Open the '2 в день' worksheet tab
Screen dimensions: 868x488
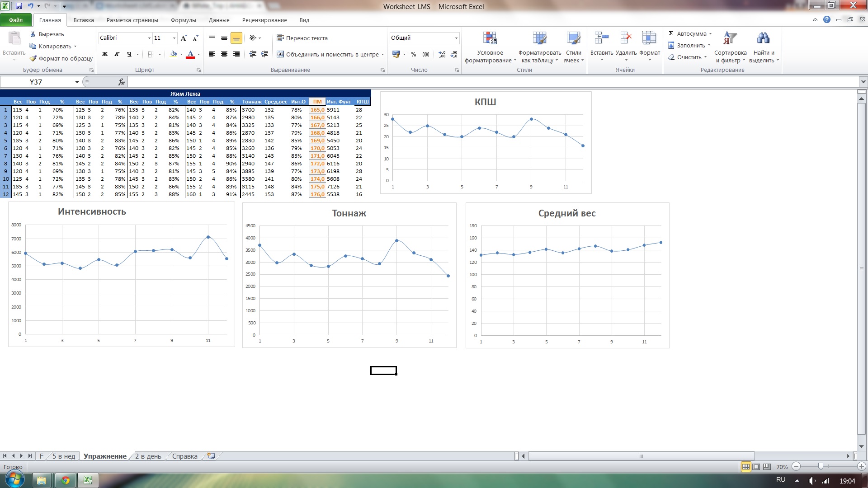point(148,456)
